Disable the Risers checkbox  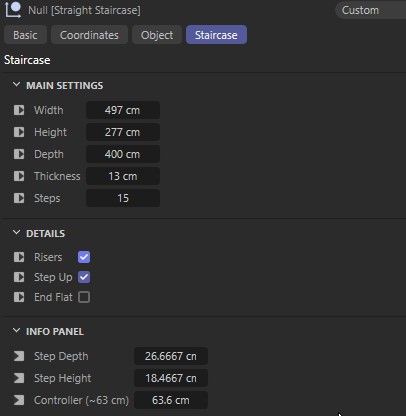84,257
